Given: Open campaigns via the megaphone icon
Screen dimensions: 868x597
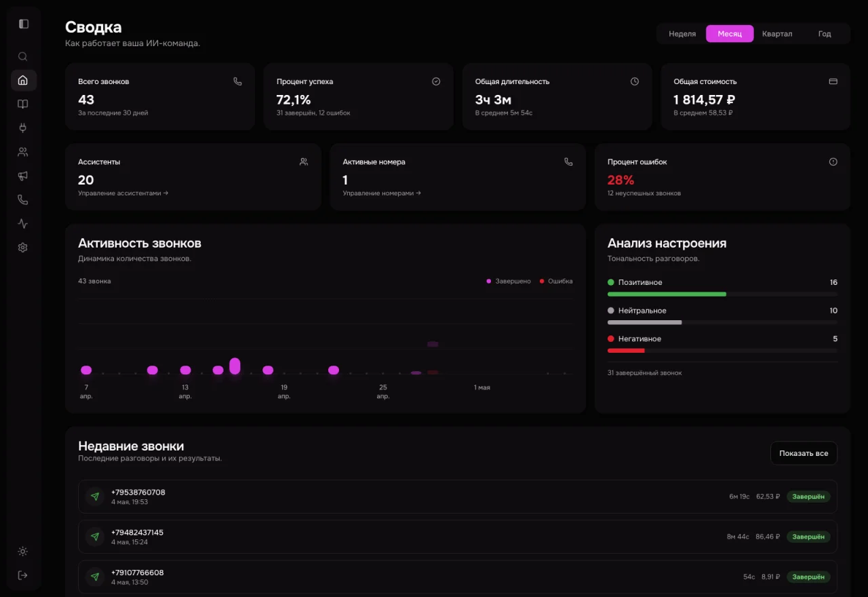Looking at the screenshot, I should point(23,176).
